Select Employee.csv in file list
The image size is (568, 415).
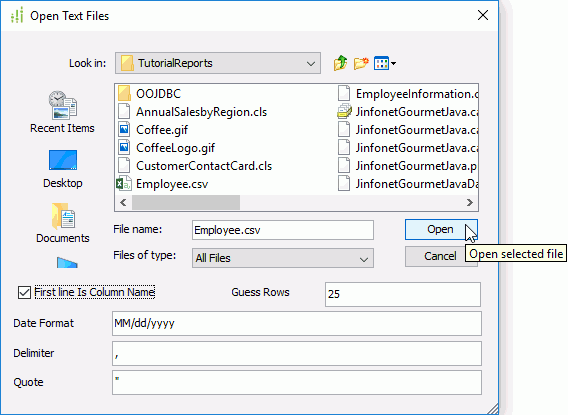click(x=163, y=184)
